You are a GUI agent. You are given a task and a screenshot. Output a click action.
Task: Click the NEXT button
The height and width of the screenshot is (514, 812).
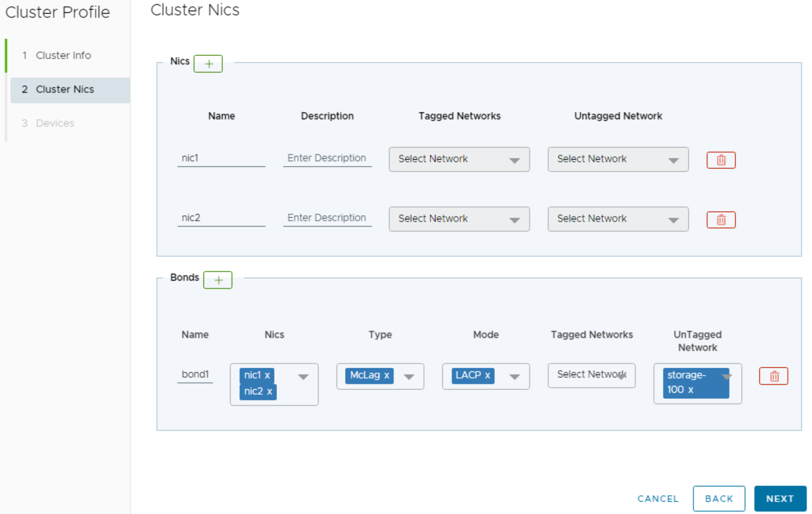tap(780, 499)
